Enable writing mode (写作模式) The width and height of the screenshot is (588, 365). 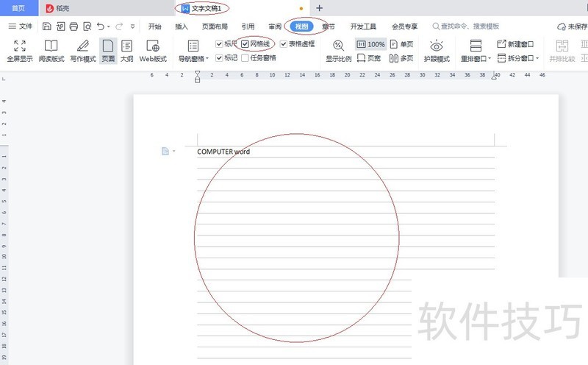pos(82,50)
